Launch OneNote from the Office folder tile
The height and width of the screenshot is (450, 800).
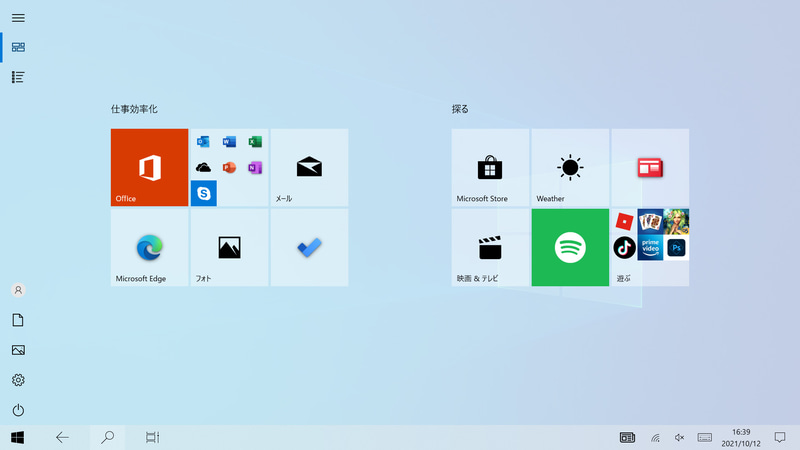[255, 167]
